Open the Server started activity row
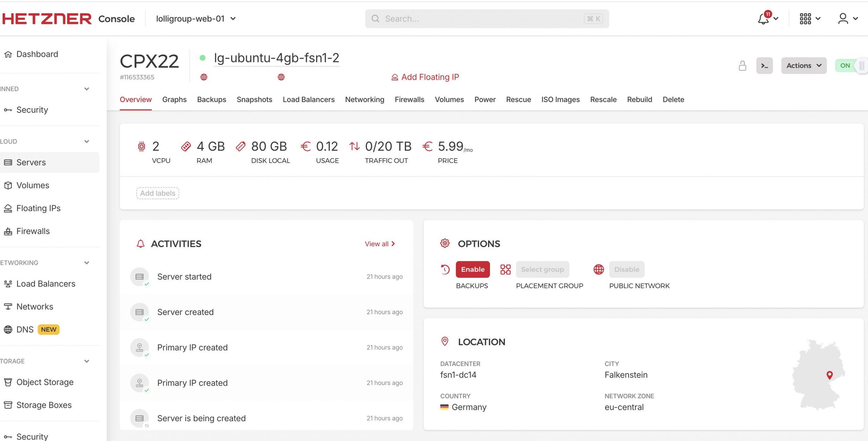 tap(266, 277)
